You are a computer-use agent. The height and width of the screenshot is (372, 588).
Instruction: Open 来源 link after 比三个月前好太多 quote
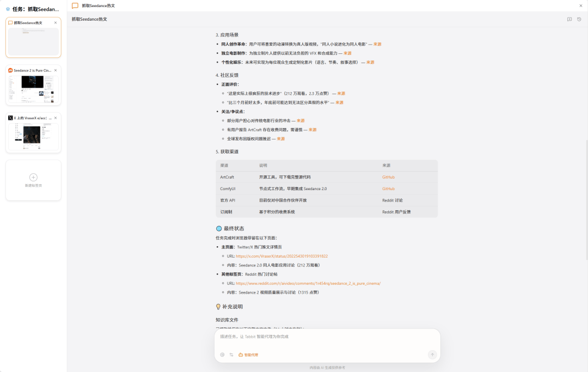(x=339, y=102)
